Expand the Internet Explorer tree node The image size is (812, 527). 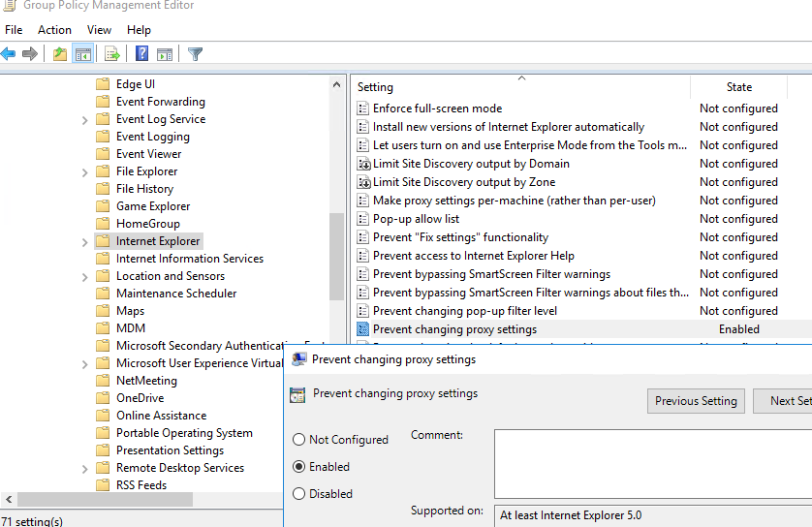[x=85, y=242]
